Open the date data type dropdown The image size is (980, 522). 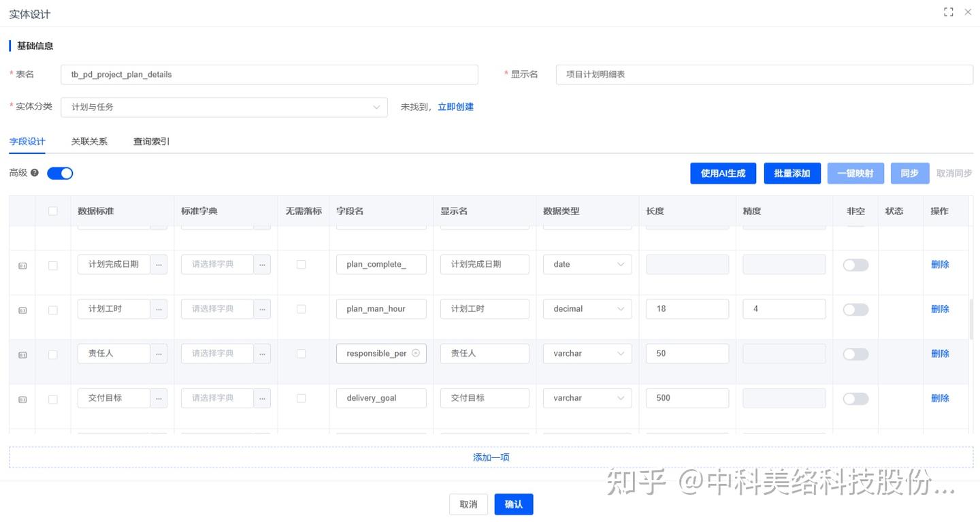(587, 264)
